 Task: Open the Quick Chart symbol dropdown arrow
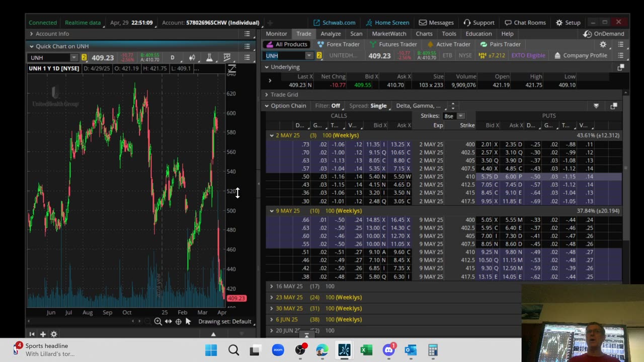point(74,57)
